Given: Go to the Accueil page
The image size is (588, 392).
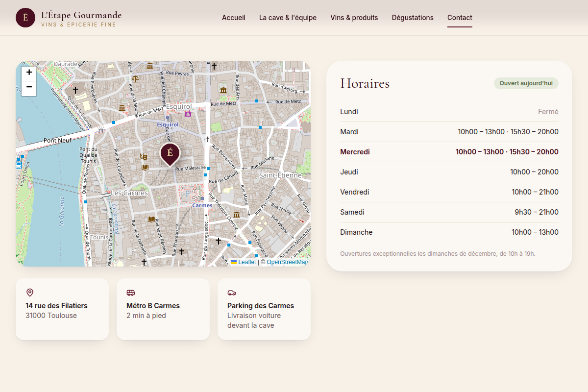Looking at the screenshot, I should tap(234, 18).
